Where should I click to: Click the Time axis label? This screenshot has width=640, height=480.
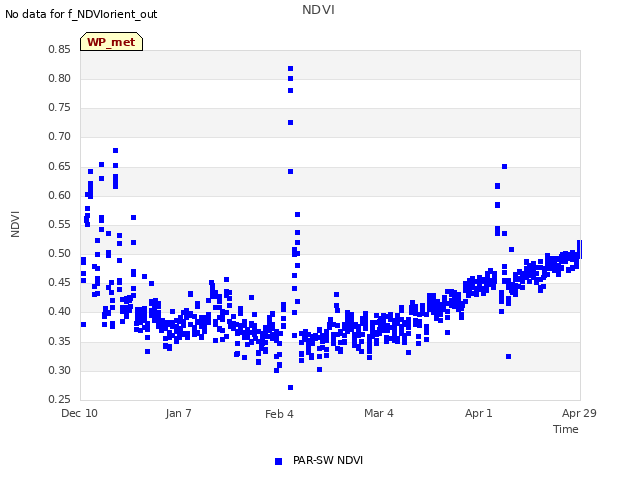click(x=566, y=429)
